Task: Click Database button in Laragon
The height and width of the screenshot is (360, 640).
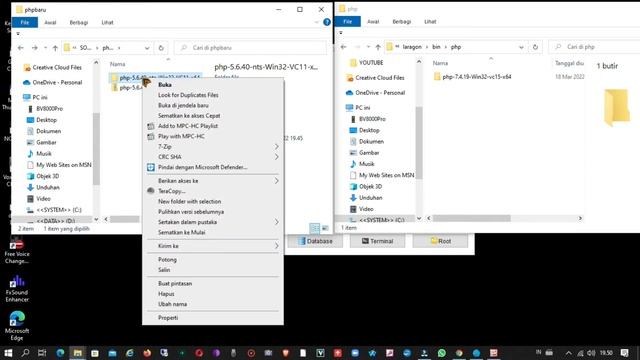Action: coord(315,241)
